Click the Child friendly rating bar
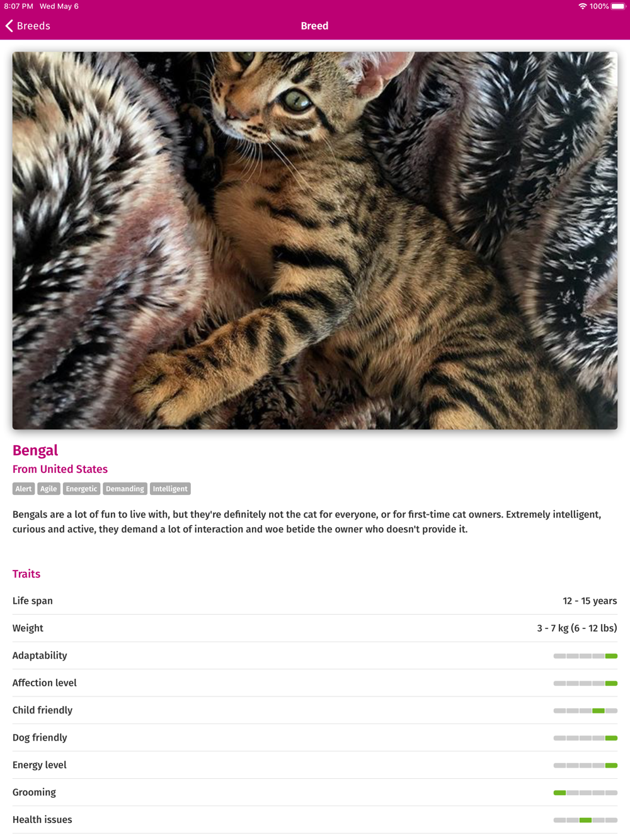Screen dimensions: 630x840 tap(585, 711)
